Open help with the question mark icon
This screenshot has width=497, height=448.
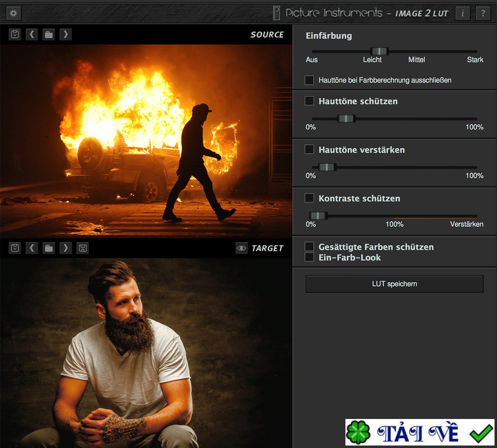pyautogui.click(x=483, y=13)
